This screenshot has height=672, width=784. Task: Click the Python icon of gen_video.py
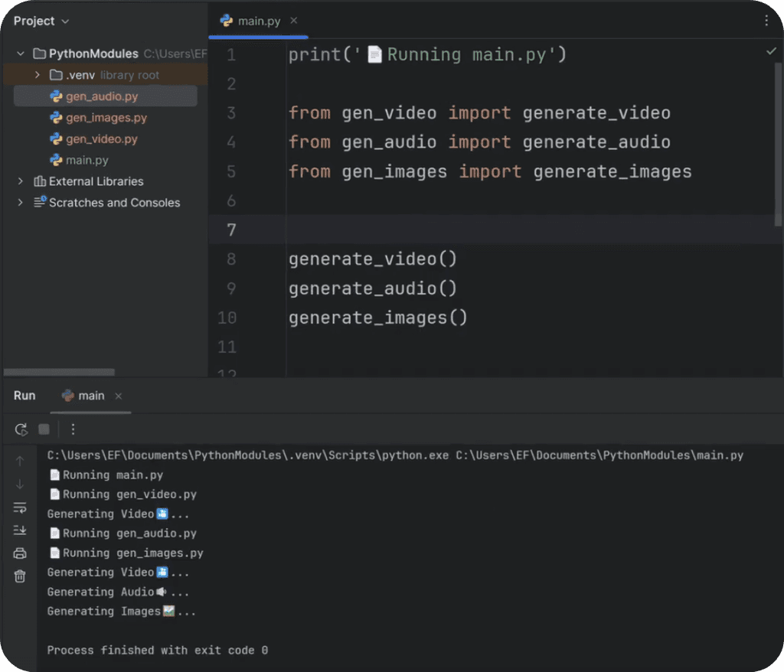point(56,139)
